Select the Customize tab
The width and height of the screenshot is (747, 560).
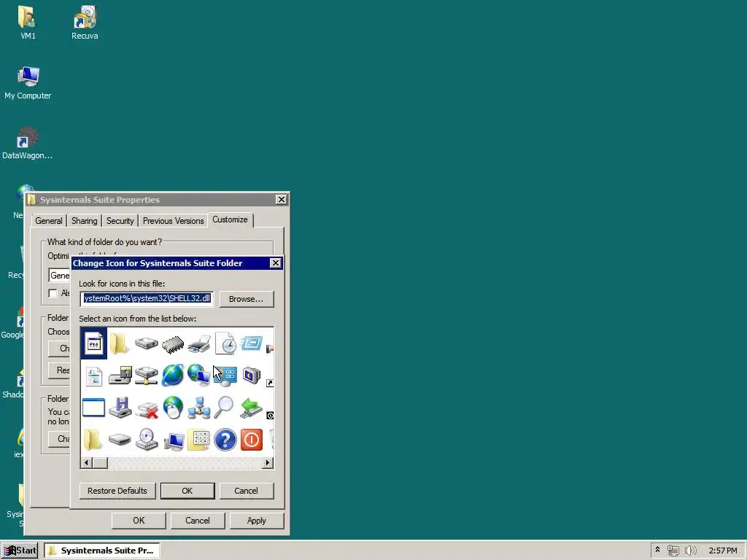pyautogui.click(x=230, y=219)
